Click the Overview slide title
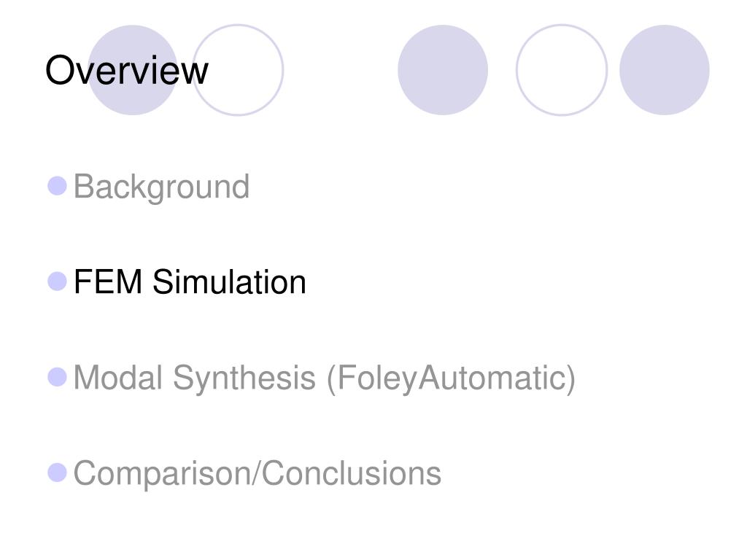The height and width of the screenshot is (560, 747). point(127,71)
